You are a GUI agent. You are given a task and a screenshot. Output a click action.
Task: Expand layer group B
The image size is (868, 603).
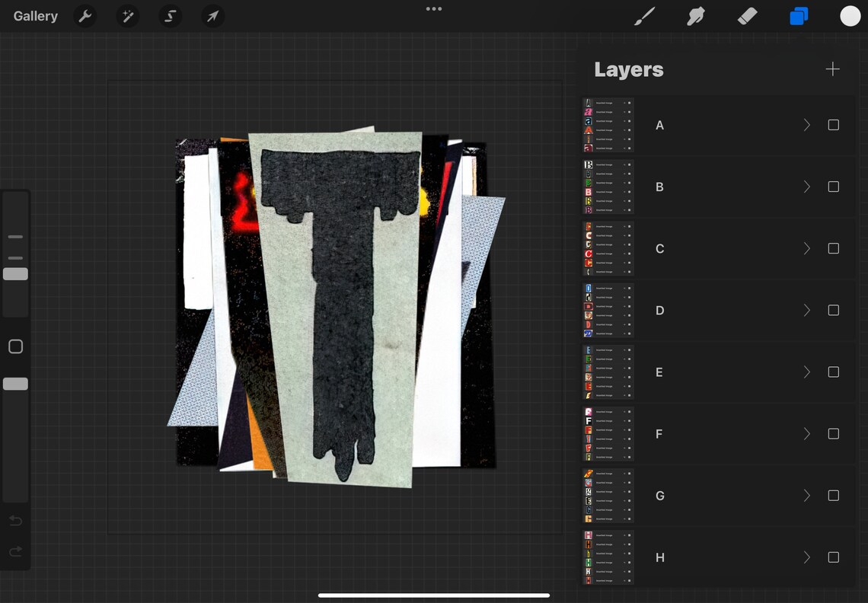(x=806, y=187)
